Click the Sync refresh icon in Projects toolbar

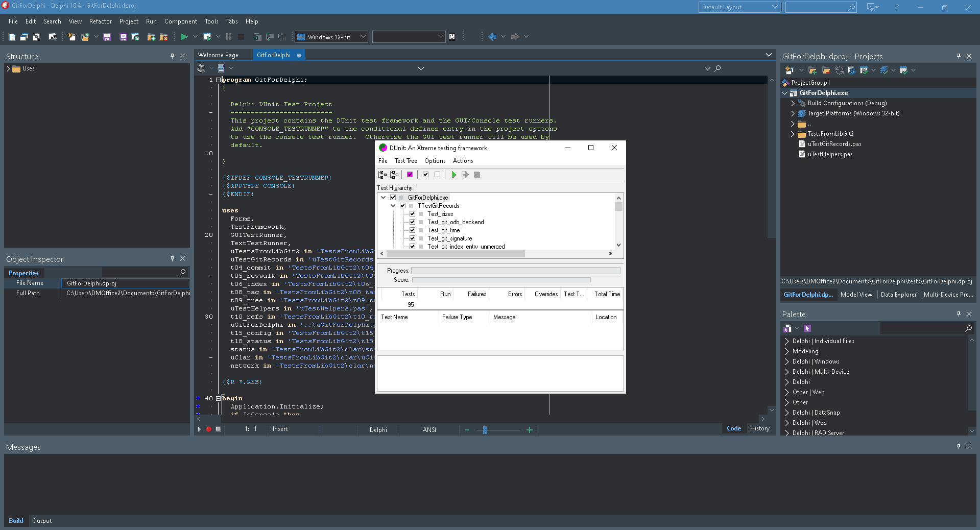[839, 70]
